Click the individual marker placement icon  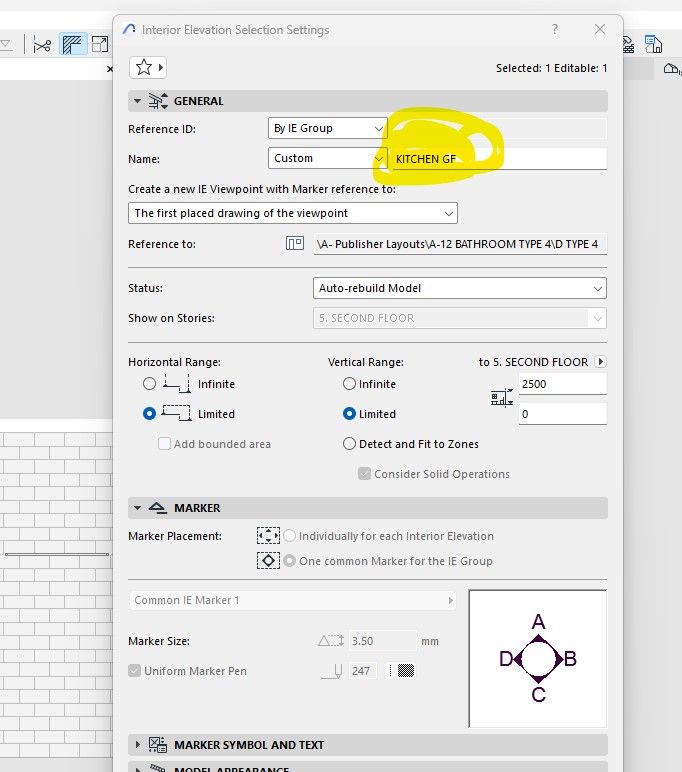tap(268, 536)
